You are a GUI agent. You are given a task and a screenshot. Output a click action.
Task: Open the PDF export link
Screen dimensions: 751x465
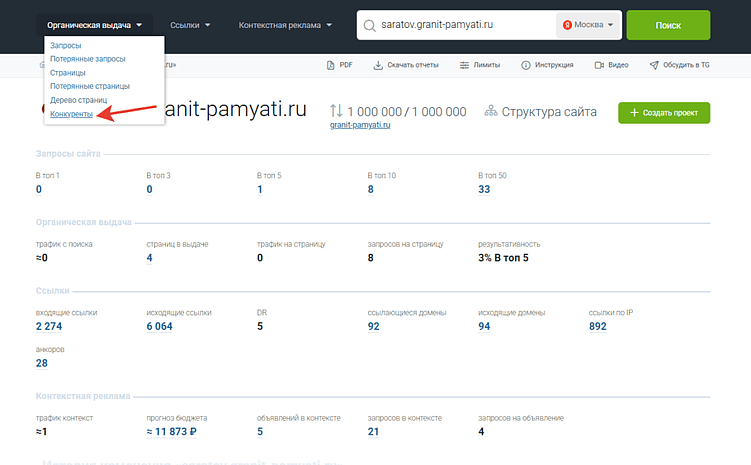pos(340,65)
